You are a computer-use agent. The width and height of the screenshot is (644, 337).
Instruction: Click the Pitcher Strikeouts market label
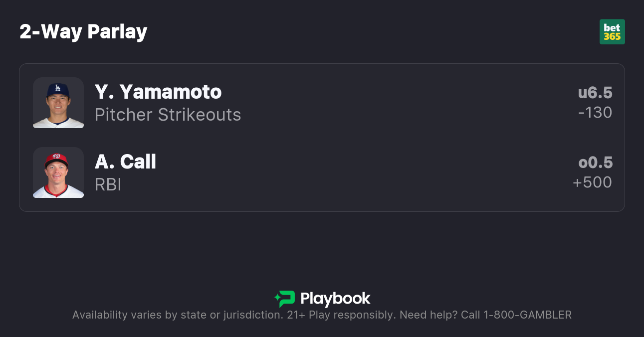pos(168,115)
